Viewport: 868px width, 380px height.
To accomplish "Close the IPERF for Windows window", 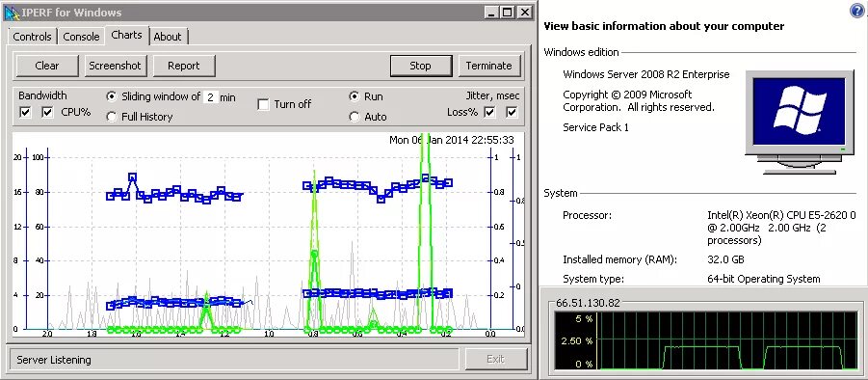I will click(x=525, y=12).
